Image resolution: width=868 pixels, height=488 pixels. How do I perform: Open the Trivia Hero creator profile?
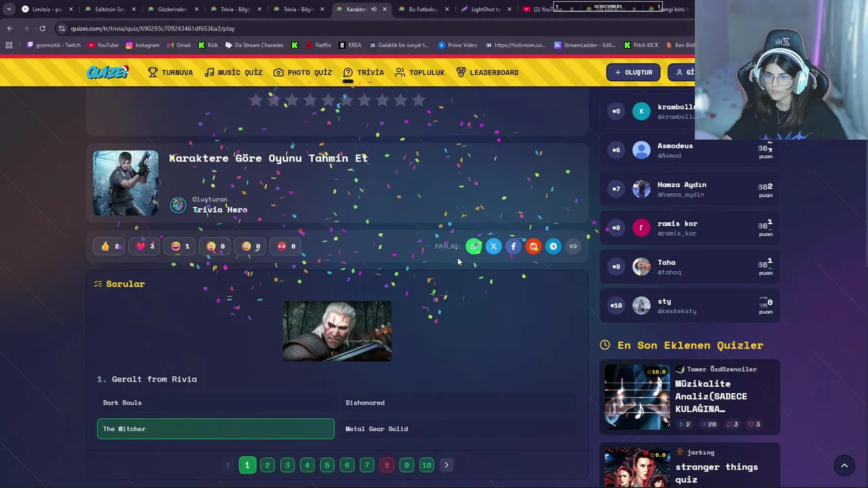coord(220,209)
